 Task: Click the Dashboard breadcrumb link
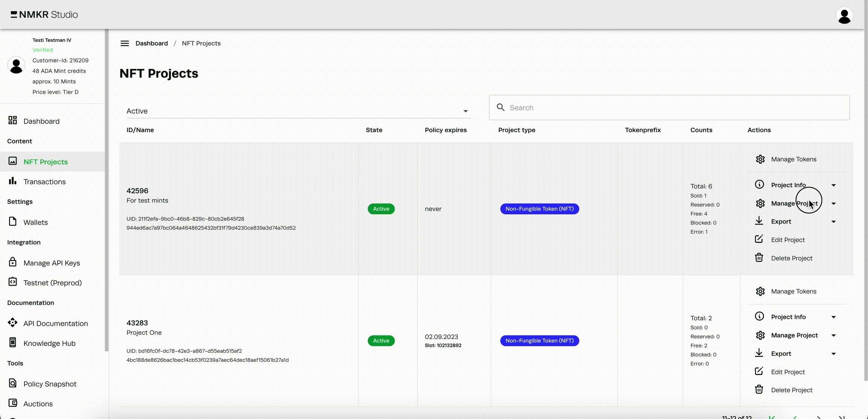tap(151, 44)
